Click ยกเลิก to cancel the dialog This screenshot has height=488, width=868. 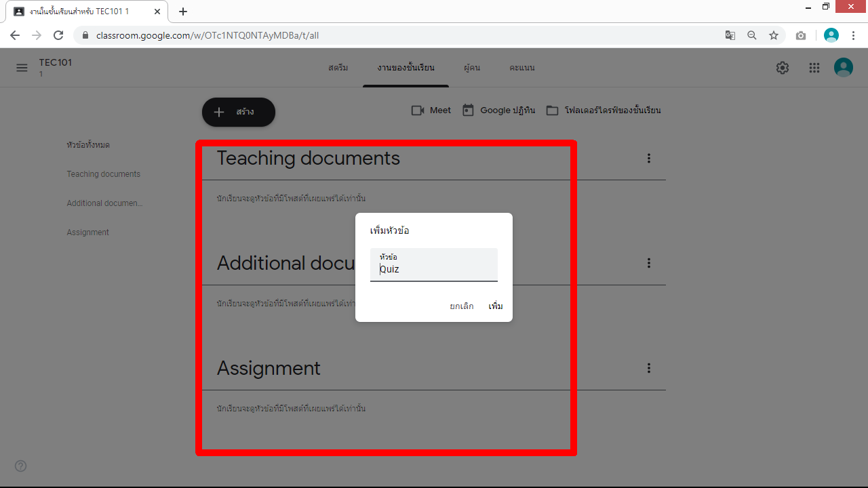coord(462,306)
